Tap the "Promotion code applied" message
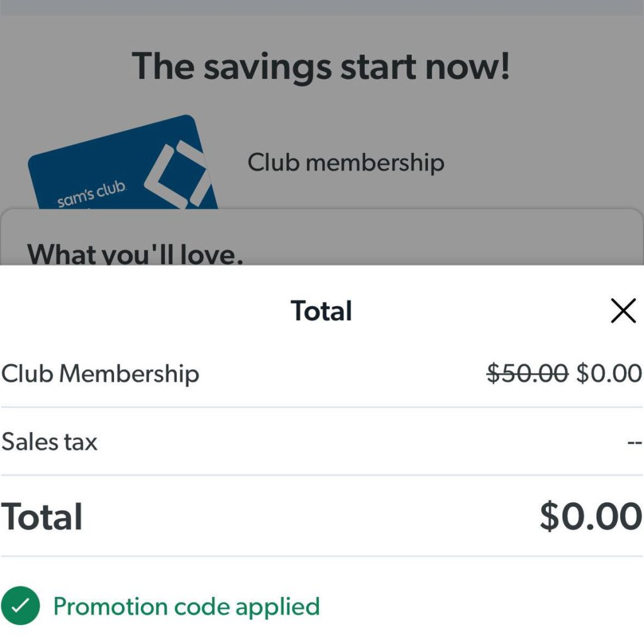Viewport: 644px width, 644px height. point(186,606)
